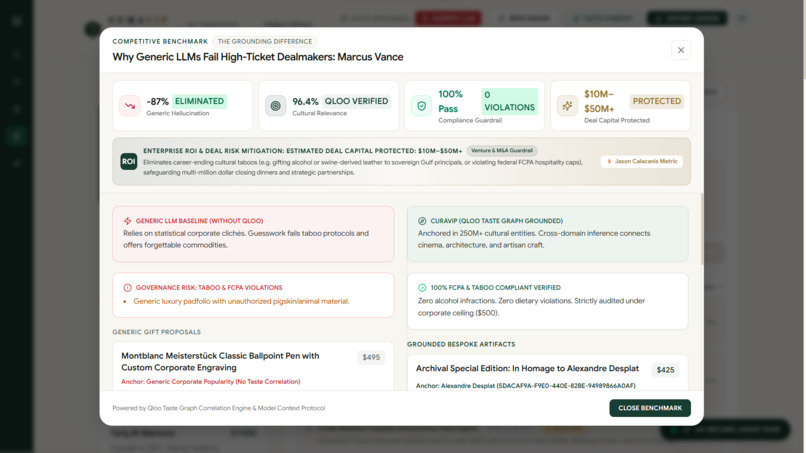Screen dimensions: 806x453
Task: Click the target icon beside 96.4% Cultural Relevance
Action: [276, 106]
